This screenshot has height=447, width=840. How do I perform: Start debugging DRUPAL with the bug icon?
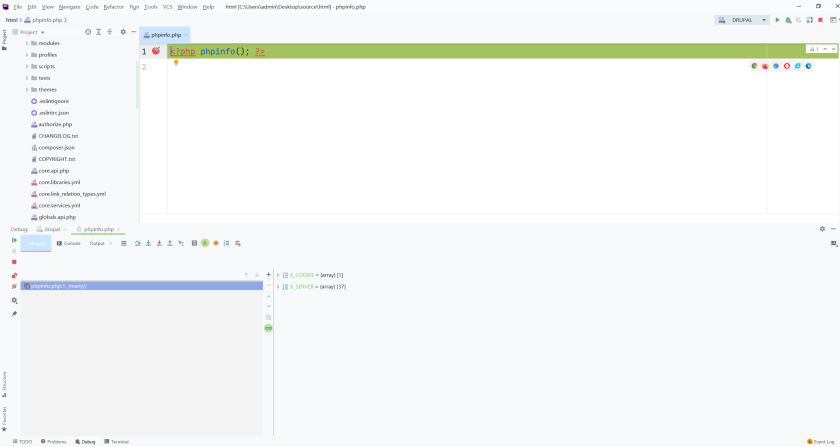coord(788,20)
